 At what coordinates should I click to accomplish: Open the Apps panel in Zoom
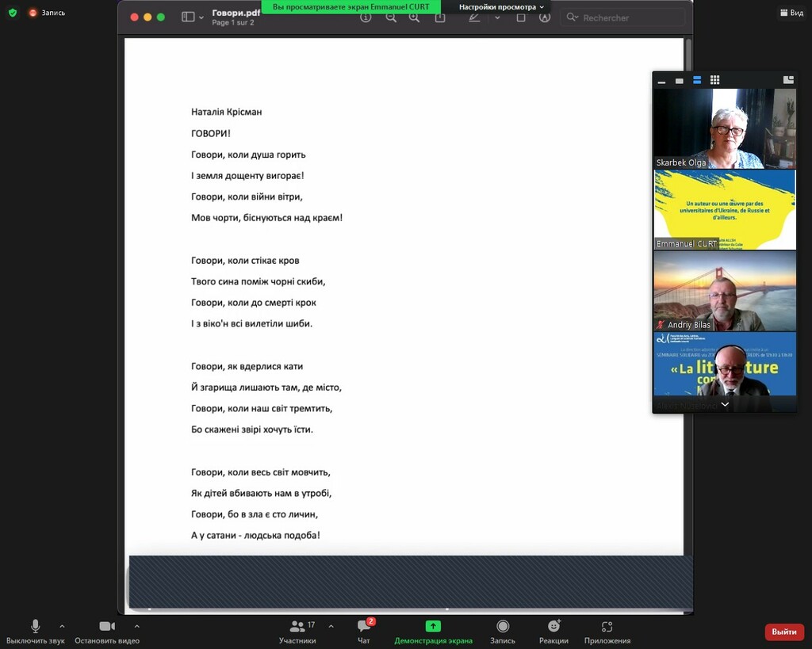point(607,631)
